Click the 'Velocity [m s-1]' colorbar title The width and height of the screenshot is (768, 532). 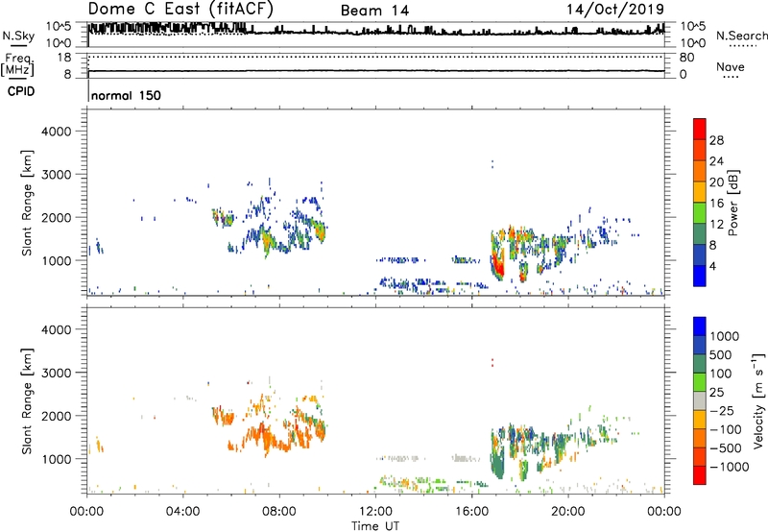pos(758,400)
